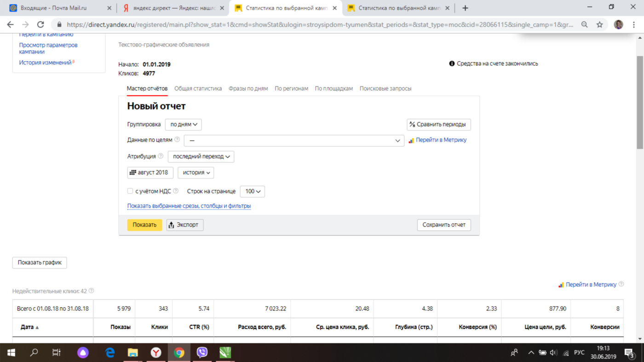
Task: Expand the история period dropdown
Action: 195,172
